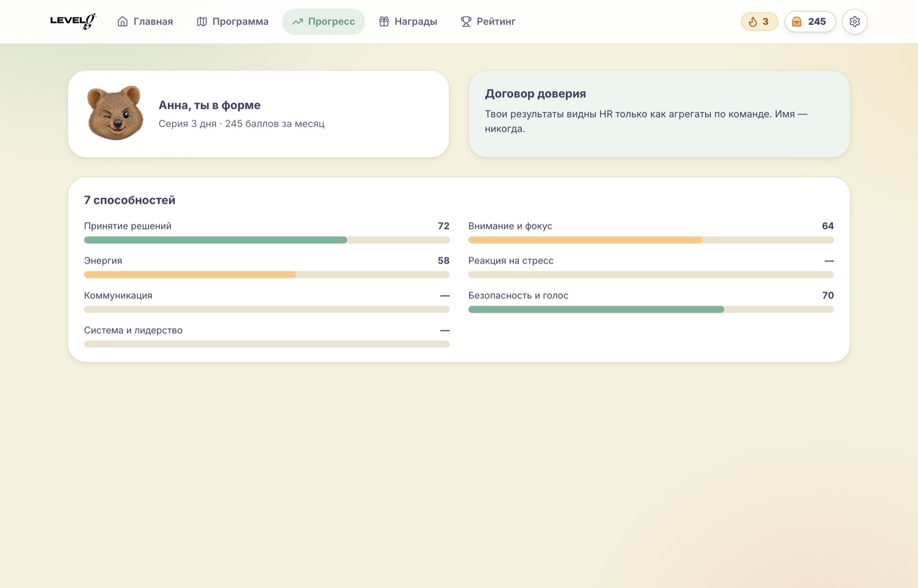Click the 'Принятие решений' label
918x588 pixels.
127,226
